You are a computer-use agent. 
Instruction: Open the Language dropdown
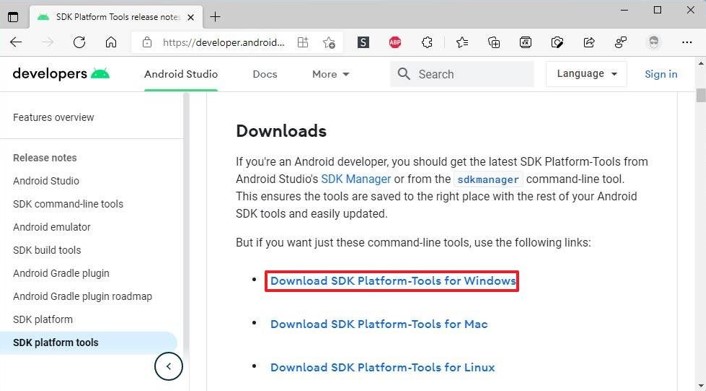[586, 74]
